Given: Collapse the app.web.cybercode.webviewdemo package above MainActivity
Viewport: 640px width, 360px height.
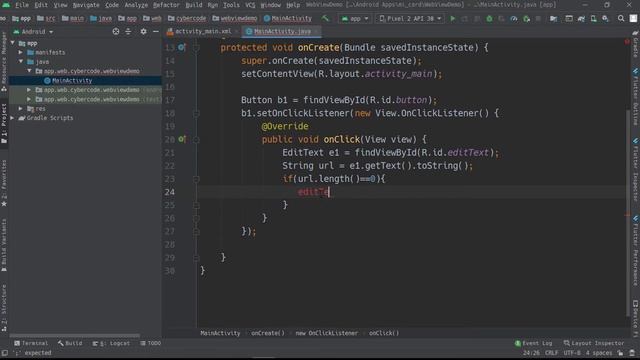Looking at the screenshot, I should tap(29, 71).
